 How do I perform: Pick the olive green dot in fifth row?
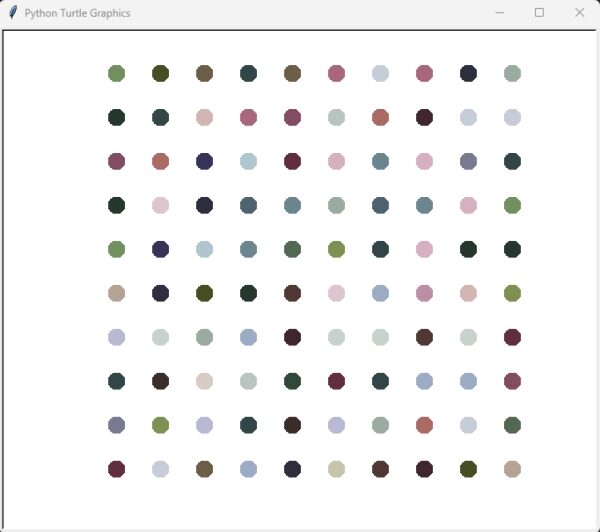point(336,249)
